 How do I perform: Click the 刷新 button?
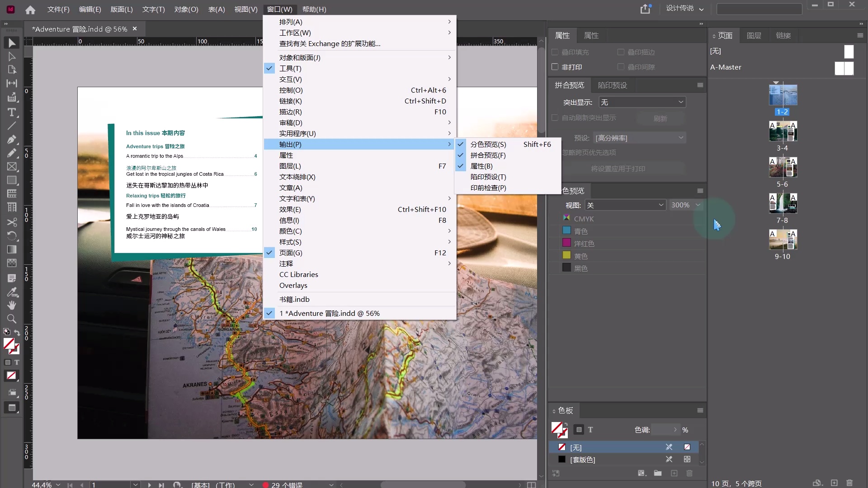[x=660, y=118]
